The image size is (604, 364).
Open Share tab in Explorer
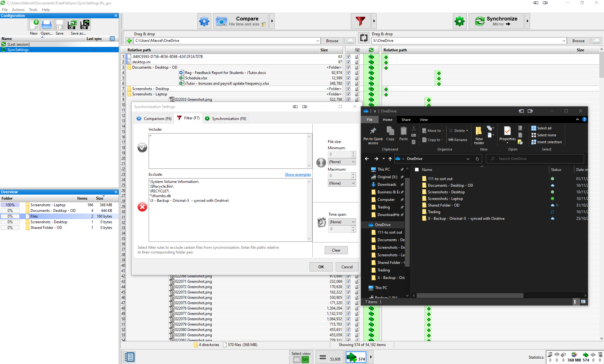pos(406,120)
